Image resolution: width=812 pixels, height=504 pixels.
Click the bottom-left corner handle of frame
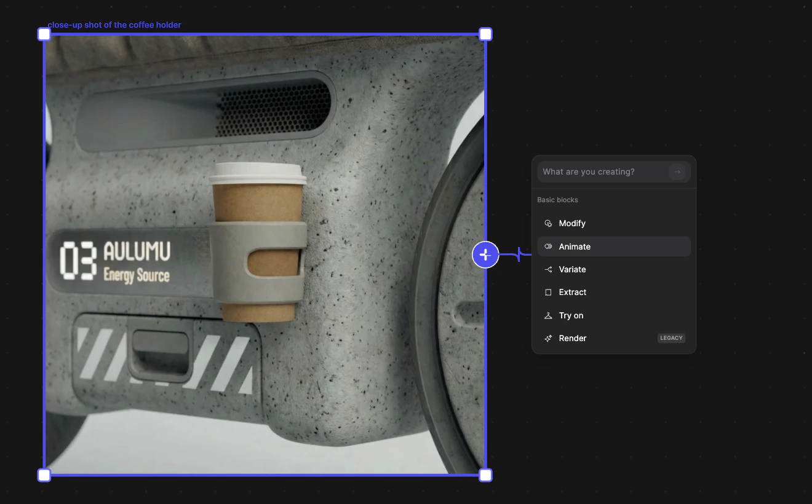pyautogui.click(x=44, y=475)
